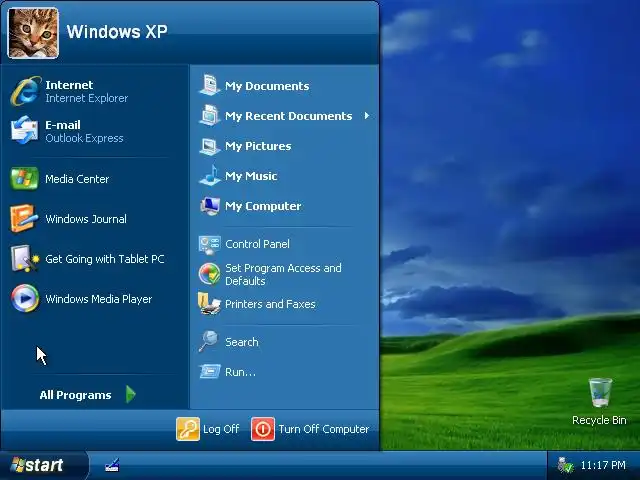
Task: Click My Documents text link
Action: 267,86
